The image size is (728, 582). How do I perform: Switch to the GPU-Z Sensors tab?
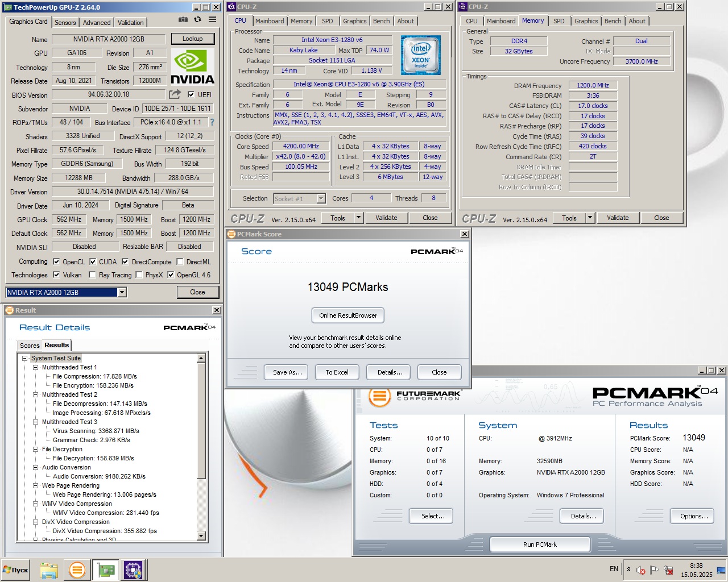tap(65, 23)
